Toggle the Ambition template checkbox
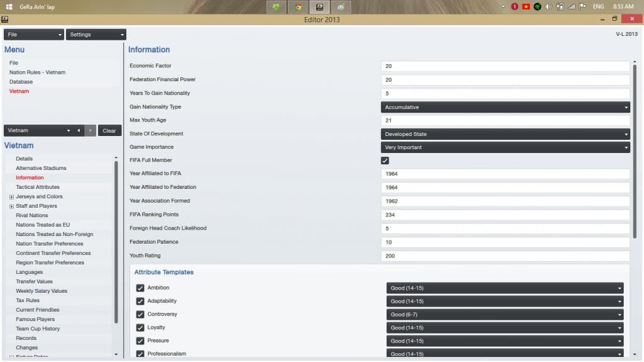Screen dimensions: 644x362 pyautogui.click(x=140, y=288)
